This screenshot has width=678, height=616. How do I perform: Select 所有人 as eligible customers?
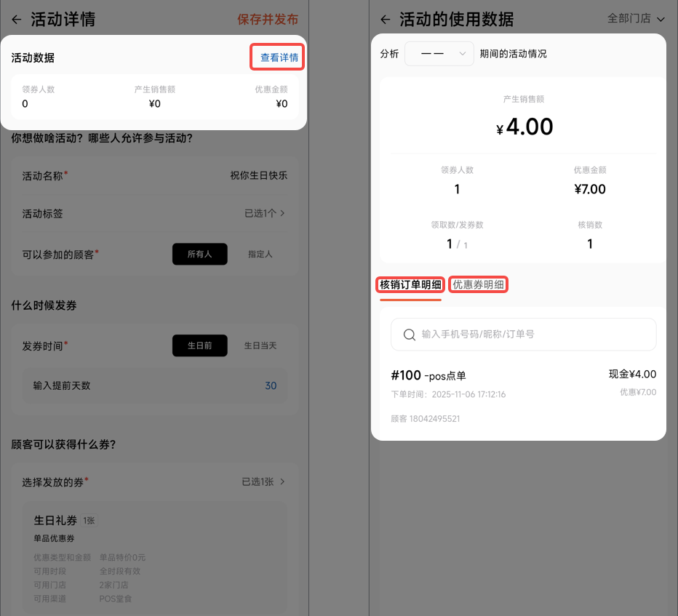pos(200,254)
